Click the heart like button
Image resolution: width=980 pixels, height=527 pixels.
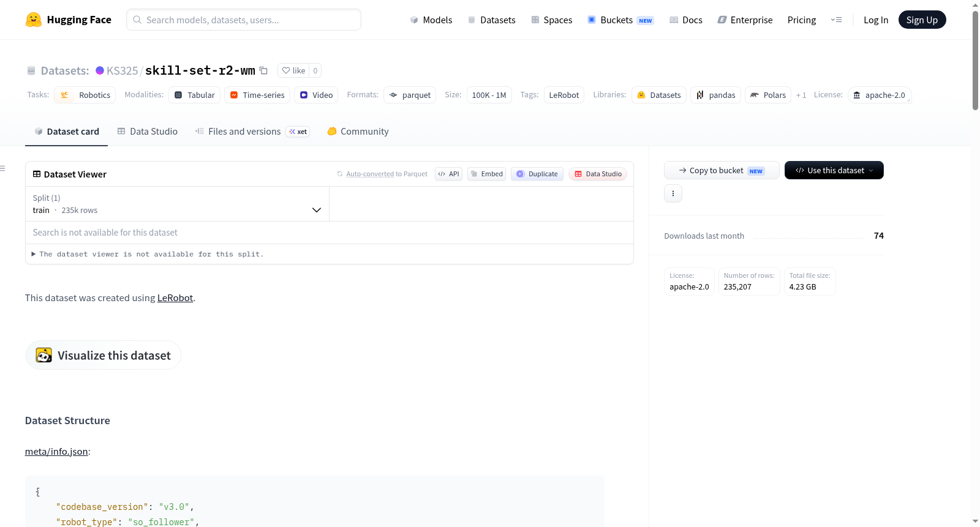(293, 70)
